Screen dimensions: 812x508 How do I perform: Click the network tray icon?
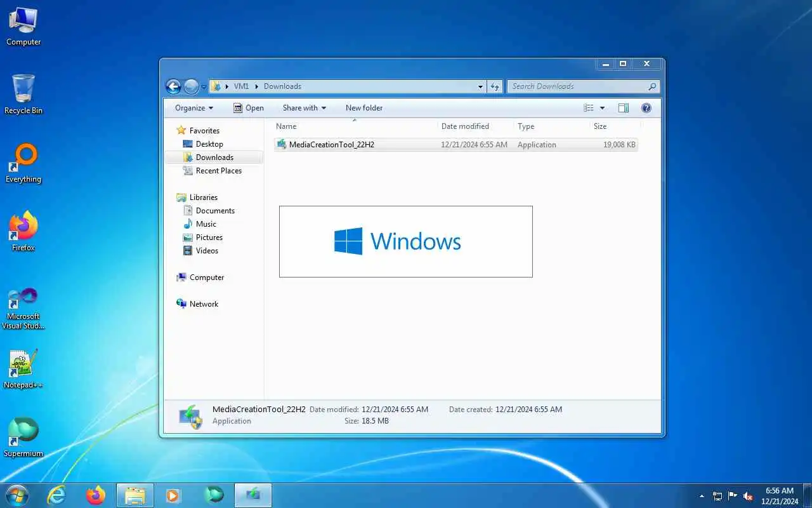pyautogui.click(x=717, y=496)
